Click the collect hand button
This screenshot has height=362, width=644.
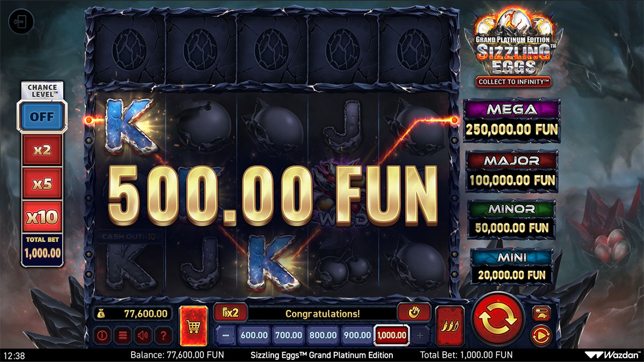414,313
